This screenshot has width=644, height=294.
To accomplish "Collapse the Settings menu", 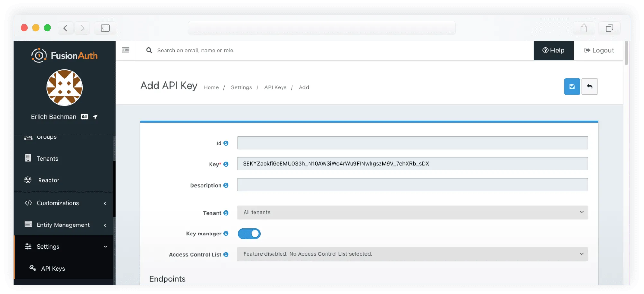I will click(x=64, y=247).
